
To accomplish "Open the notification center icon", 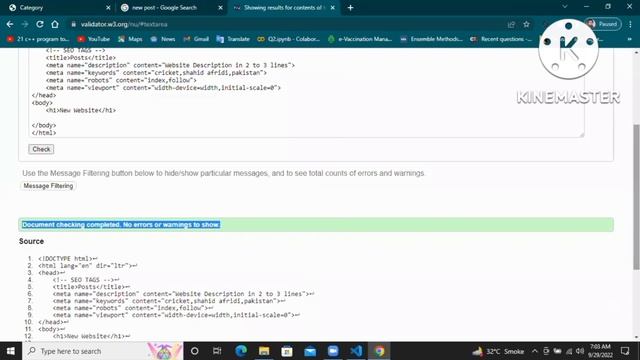I will [x=625, y=351].
